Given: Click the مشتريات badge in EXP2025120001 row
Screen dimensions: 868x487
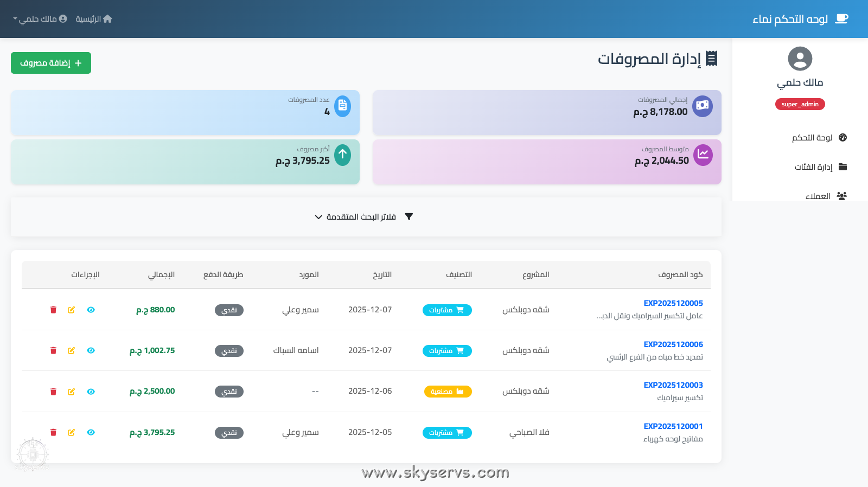Looking at the screenshot, I should coord(447,433).
